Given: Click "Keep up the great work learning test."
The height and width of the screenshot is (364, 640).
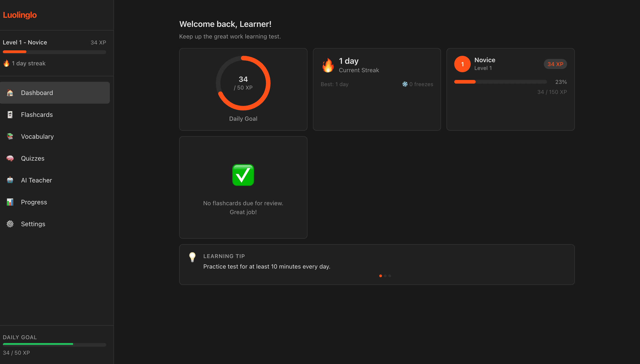Looking at the screenshot, I should click(x=230, y=36).
